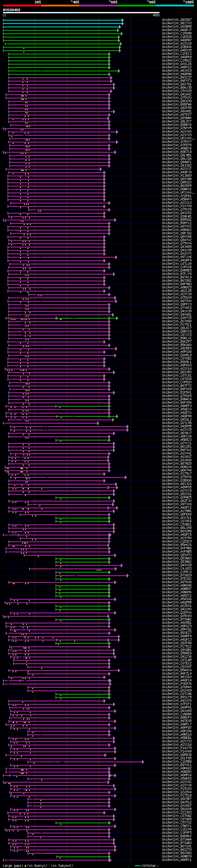Screen dimensions: 197x868
Task: Open hit UniRef100_C1MH22
Action: pos(177,60)
